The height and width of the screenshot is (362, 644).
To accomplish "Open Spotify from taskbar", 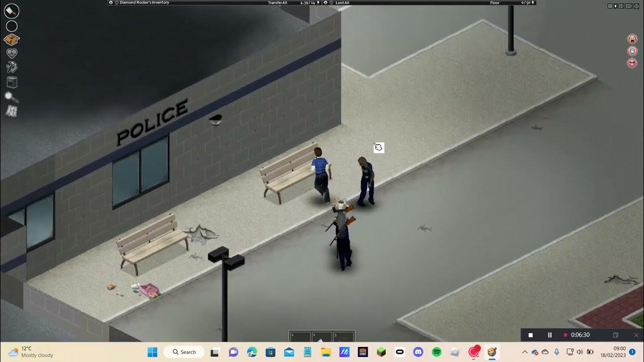I will click(x=436, y=352).
